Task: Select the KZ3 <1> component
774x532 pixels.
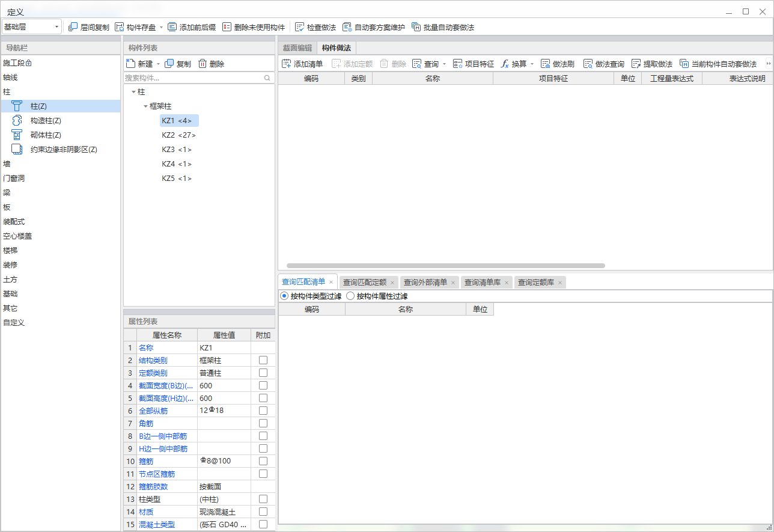Action: 177,150
